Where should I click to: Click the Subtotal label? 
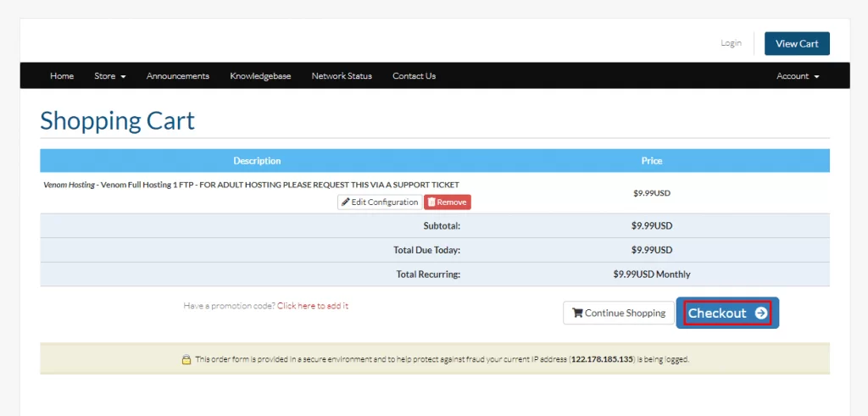point(442,225)
